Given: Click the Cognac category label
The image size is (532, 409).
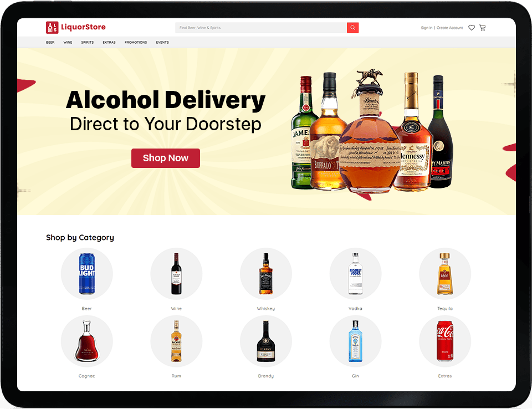Looking at the screenshot, I should pos(87,376).
